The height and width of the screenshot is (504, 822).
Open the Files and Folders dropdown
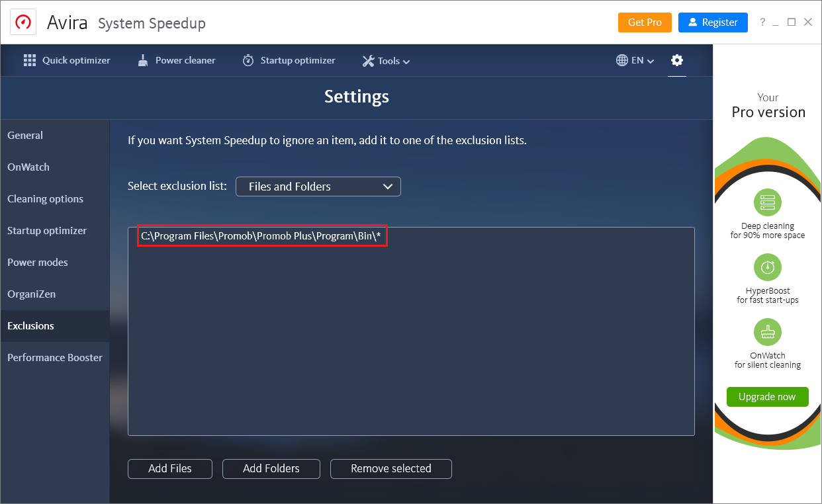point(318,187)
